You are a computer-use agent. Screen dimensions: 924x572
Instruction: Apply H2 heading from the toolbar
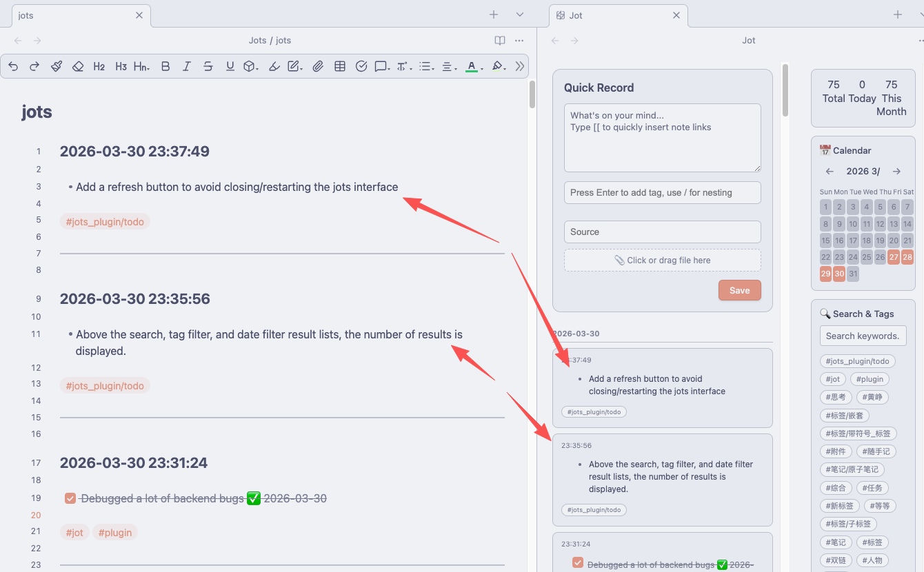click(99, 66)
